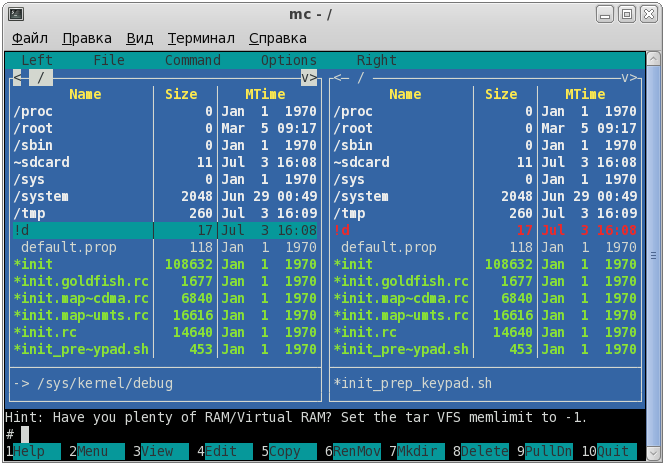
Task: Open mc Right panel menu
Action: [377, 60]
